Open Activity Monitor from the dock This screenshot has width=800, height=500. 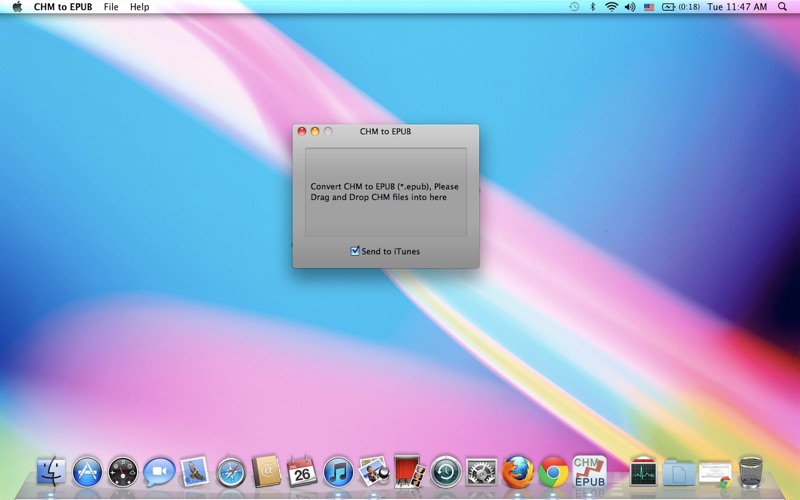coord(643,472)
